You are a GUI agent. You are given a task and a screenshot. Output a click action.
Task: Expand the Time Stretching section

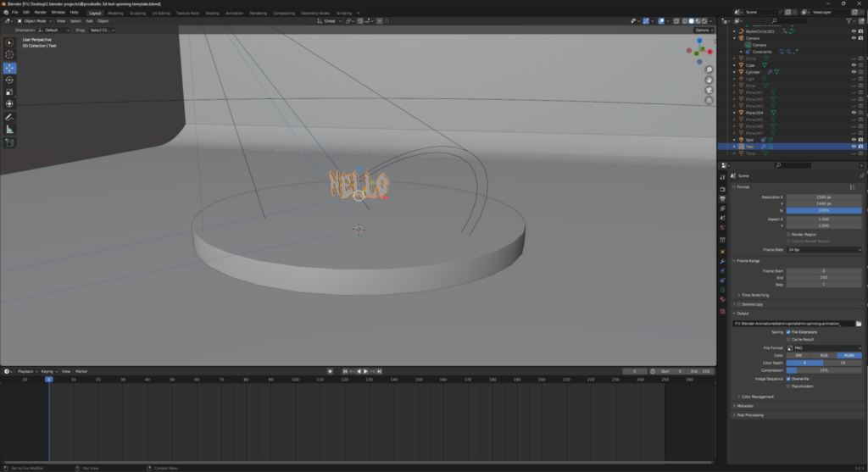tap(755, 295)
